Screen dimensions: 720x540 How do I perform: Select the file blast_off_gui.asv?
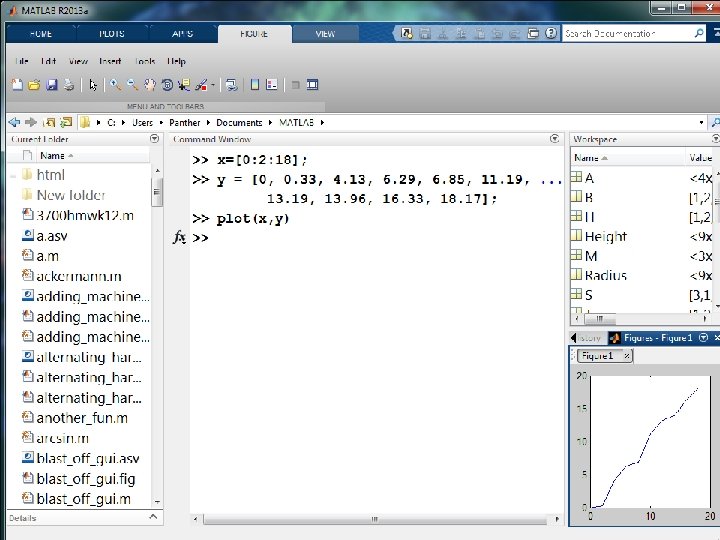(88, 458)
